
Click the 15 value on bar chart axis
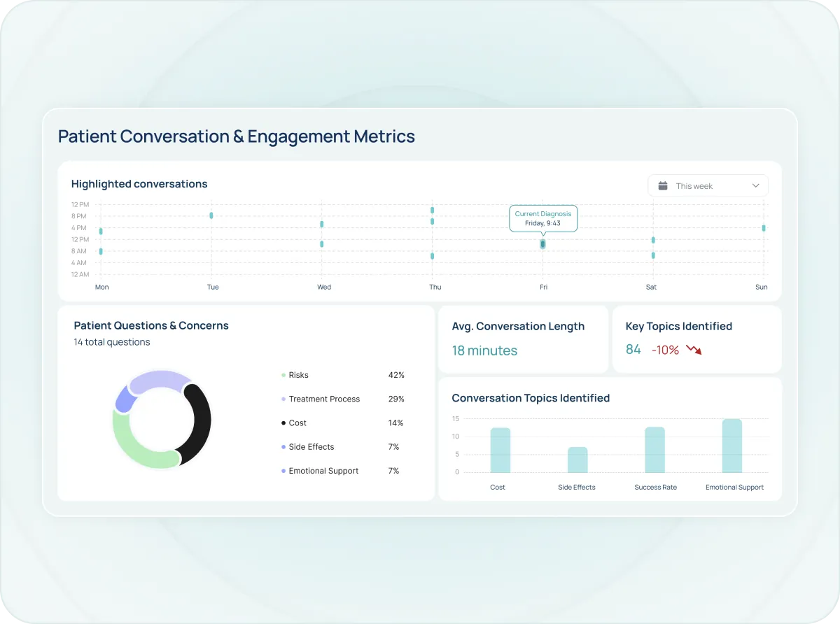click(x=456, y=419)
